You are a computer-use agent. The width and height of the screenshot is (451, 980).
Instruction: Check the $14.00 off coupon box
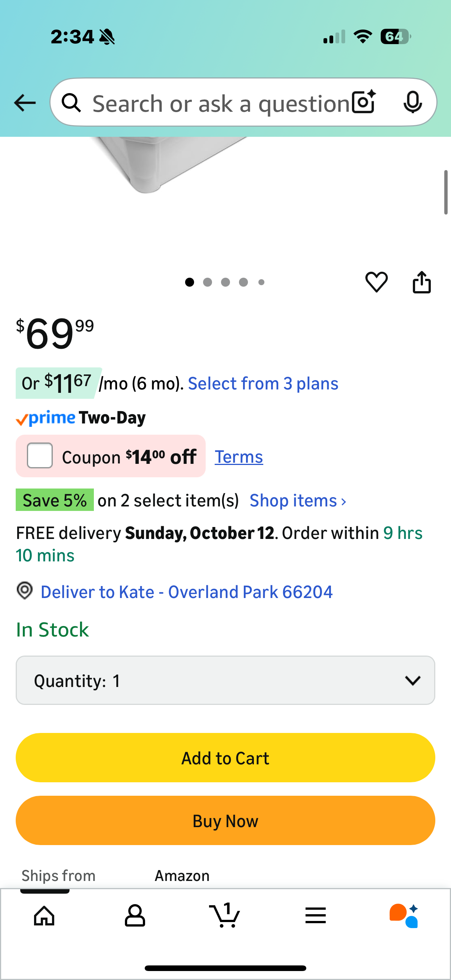(x=40, y=456)
